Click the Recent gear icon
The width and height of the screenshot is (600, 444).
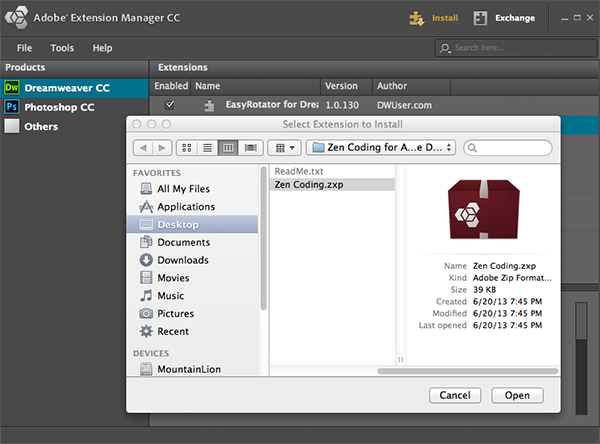[146, 331]
